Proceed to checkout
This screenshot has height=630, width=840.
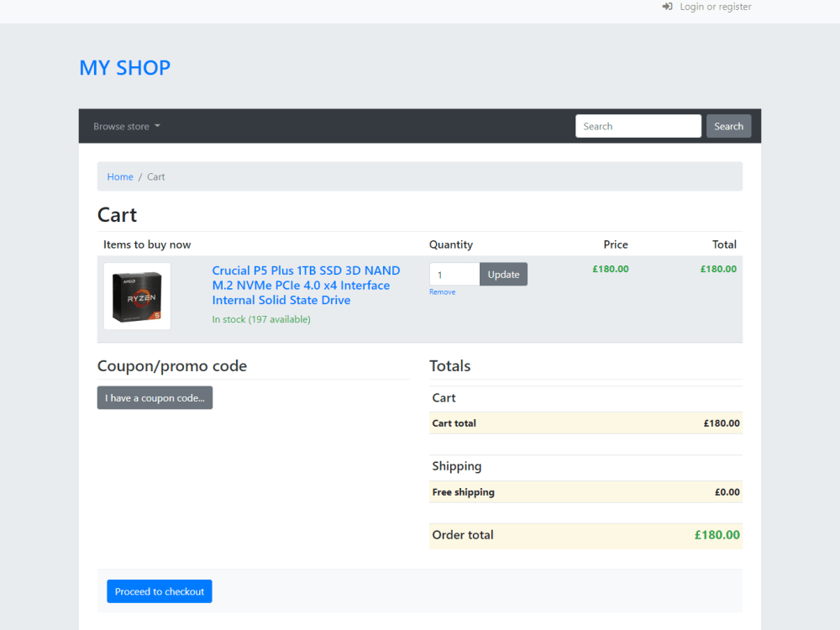click(x=159, y=591)
